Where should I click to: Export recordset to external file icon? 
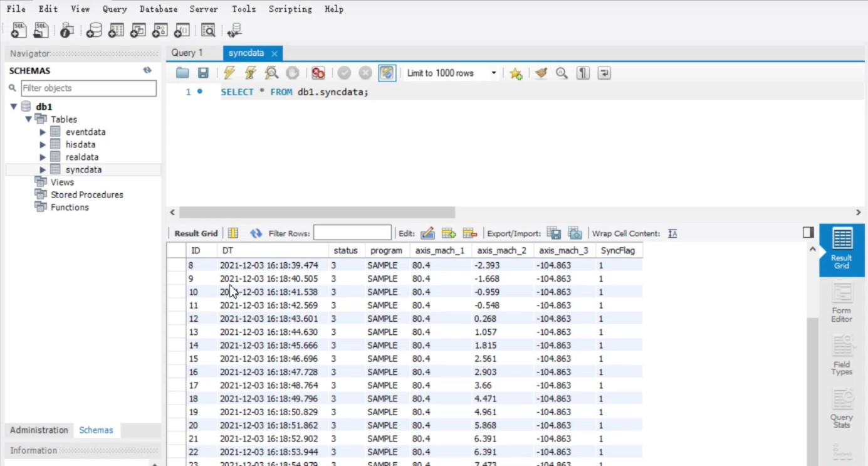[x=554, y=233]
